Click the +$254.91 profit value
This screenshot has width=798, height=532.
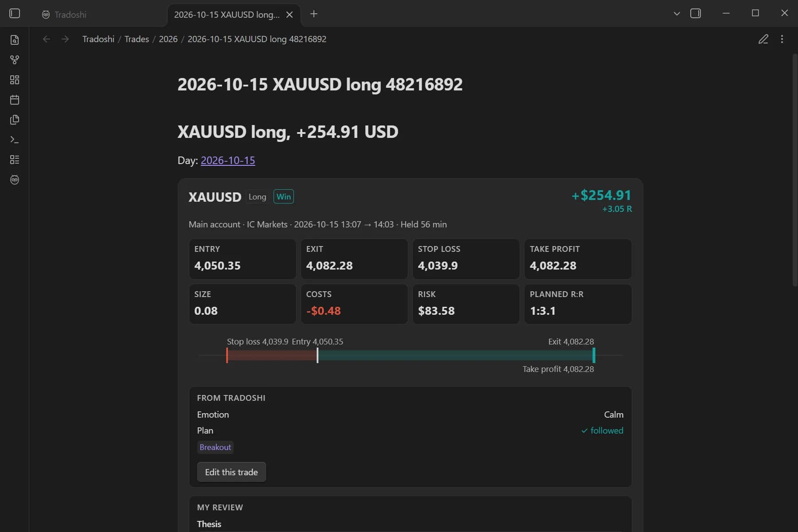point(601,195)
